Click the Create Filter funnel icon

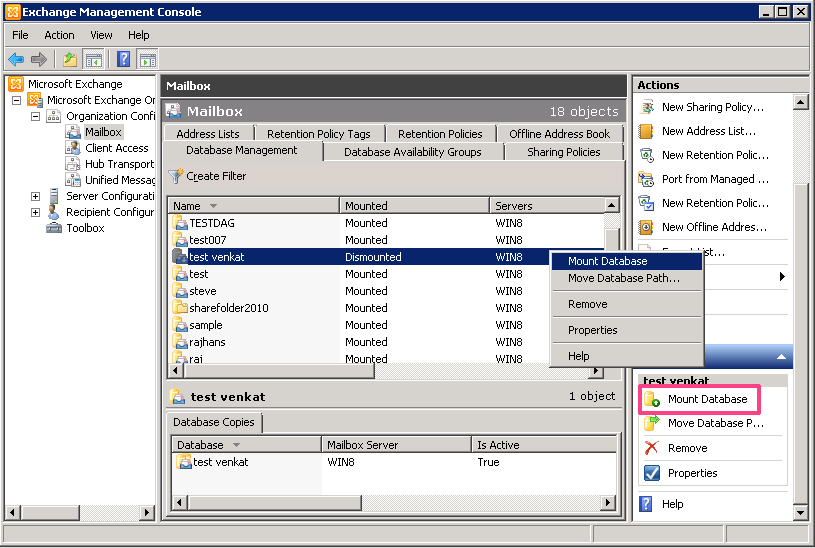176,176
